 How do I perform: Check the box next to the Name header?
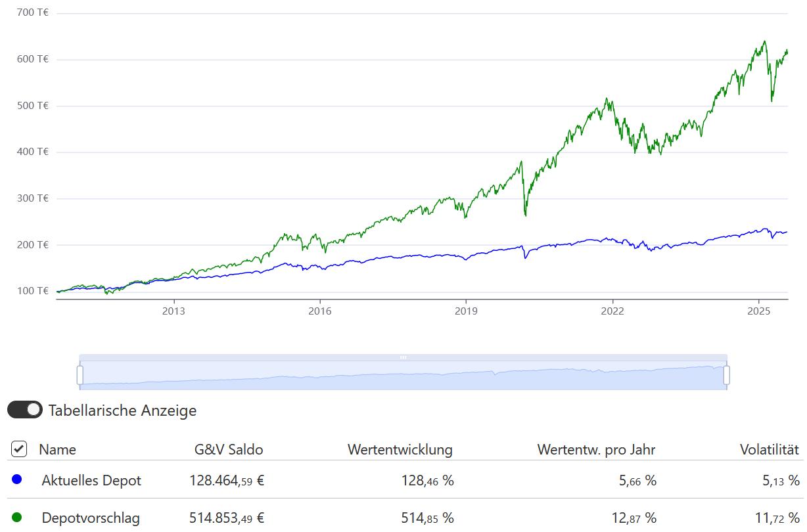tap(19, 449)
